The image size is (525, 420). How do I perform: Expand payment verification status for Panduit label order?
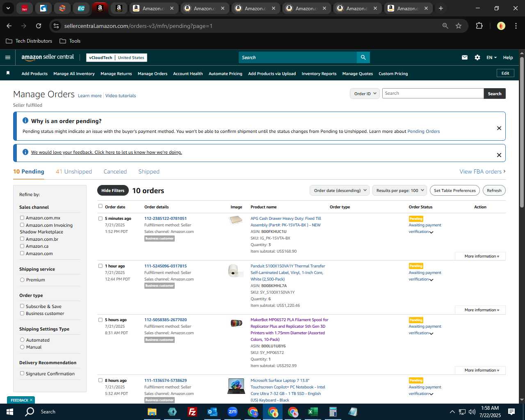coord(431,280)
